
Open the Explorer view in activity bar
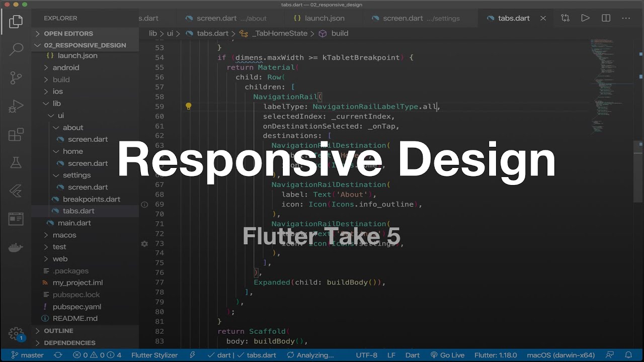point(16,22)
